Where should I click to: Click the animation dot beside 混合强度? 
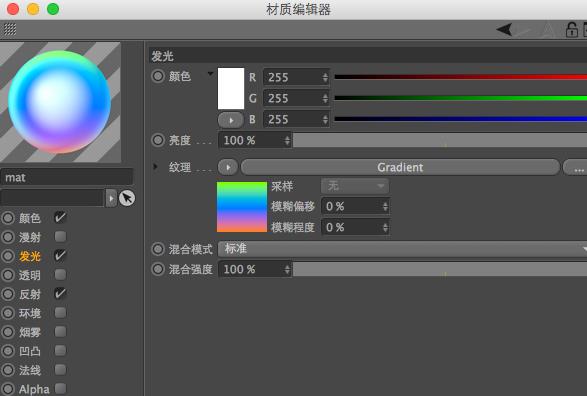click(158, 269)
